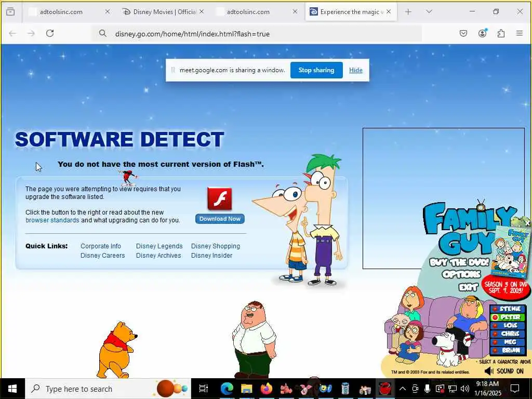
Task: Select Brian in the character list
Action: click(x=508, y=351)
